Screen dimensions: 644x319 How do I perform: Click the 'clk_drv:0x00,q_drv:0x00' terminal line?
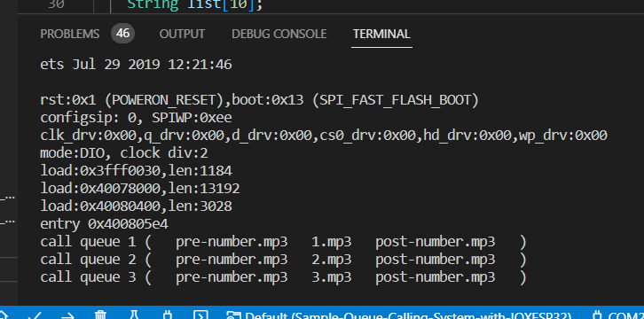(x=324, y=136)
